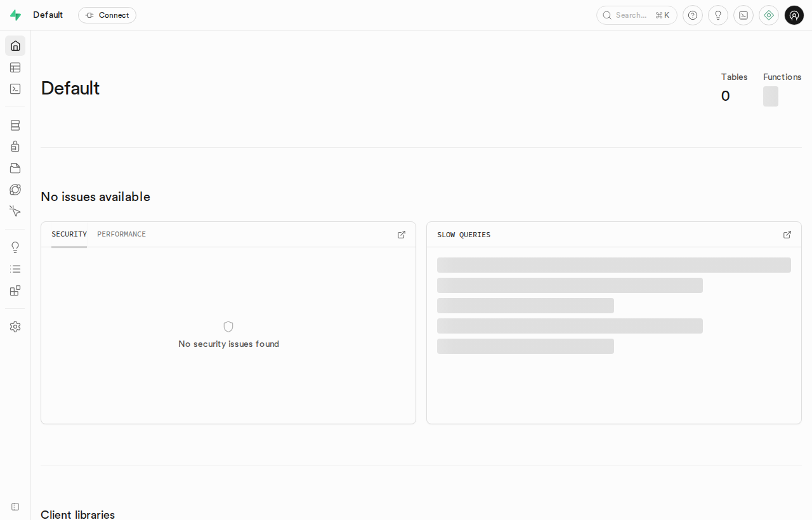Open the Logs list icon in sidebar

15,269
